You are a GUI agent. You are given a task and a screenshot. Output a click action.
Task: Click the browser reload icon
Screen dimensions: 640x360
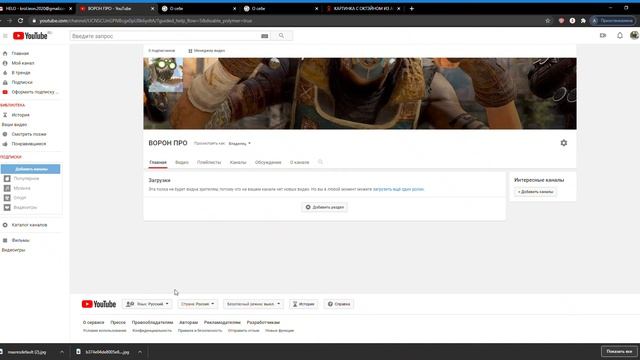coord(20,20)
